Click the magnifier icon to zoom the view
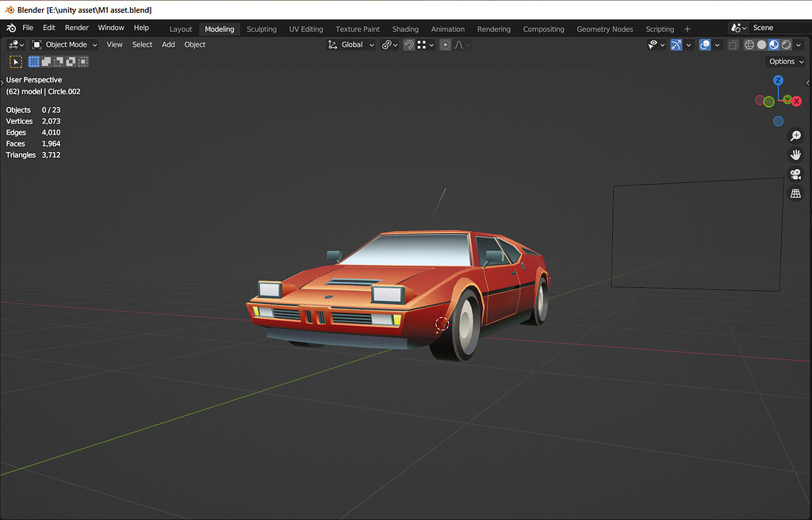 point(795,136)
